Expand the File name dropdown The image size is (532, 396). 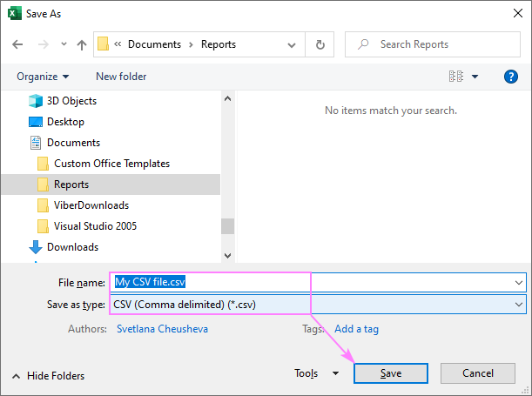pos(518,282)
